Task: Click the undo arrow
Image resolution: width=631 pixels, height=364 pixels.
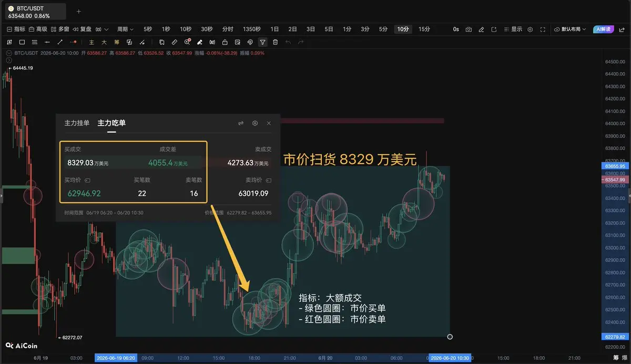Action: tap(288, 42)
